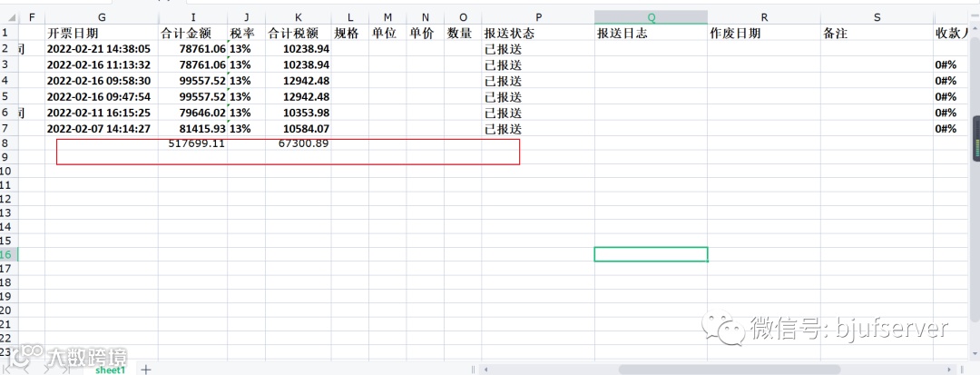
Task: Click the 合计税额 header cell
Action: click(x=299, y=33)
